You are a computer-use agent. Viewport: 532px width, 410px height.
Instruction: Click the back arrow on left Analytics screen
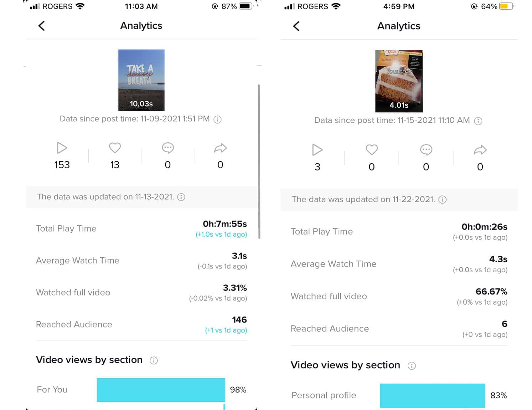pos(42,26)
